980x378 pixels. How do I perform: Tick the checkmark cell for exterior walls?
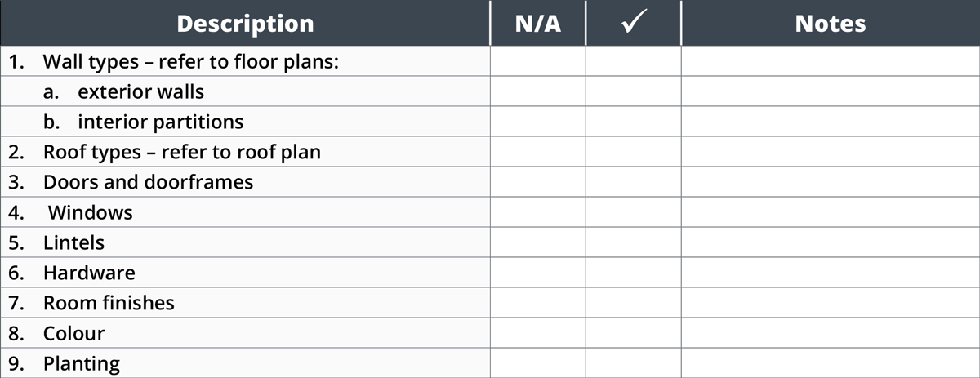coord(633,91)
